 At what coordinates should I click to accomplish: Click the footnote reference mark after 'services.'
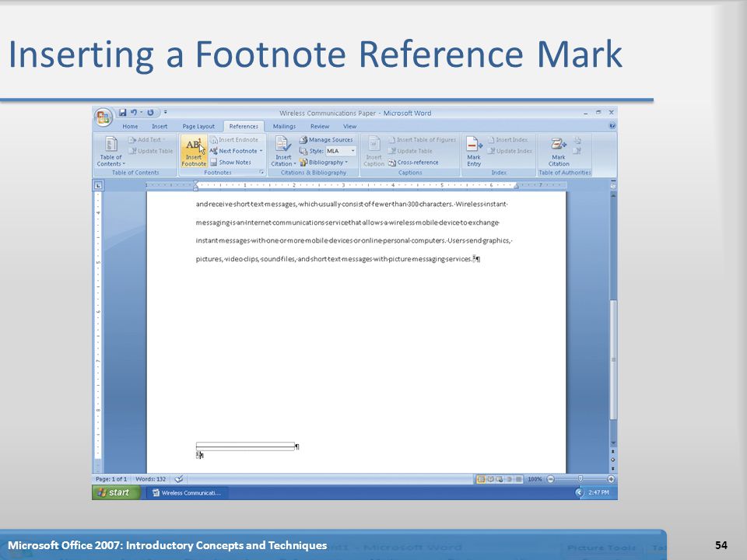point(474,258)
